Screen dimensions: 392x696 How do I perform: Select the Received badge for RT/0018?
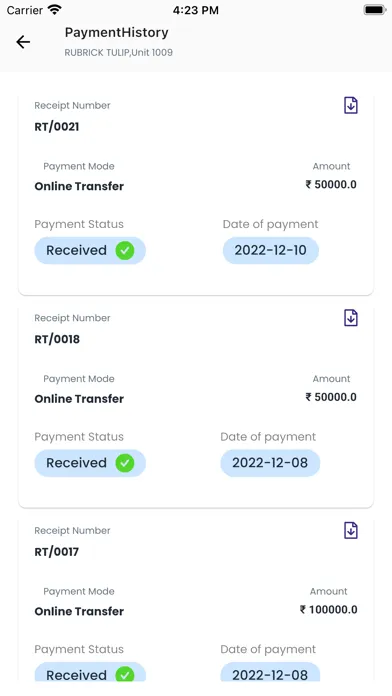coord(90,463)
